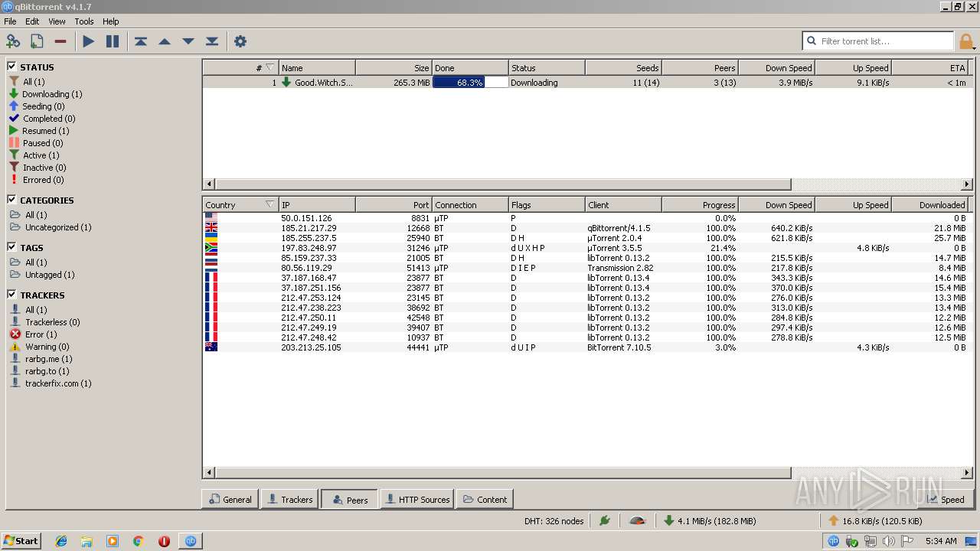Move torrent up in queue
The image size is (980, 551).
point(165,41)
